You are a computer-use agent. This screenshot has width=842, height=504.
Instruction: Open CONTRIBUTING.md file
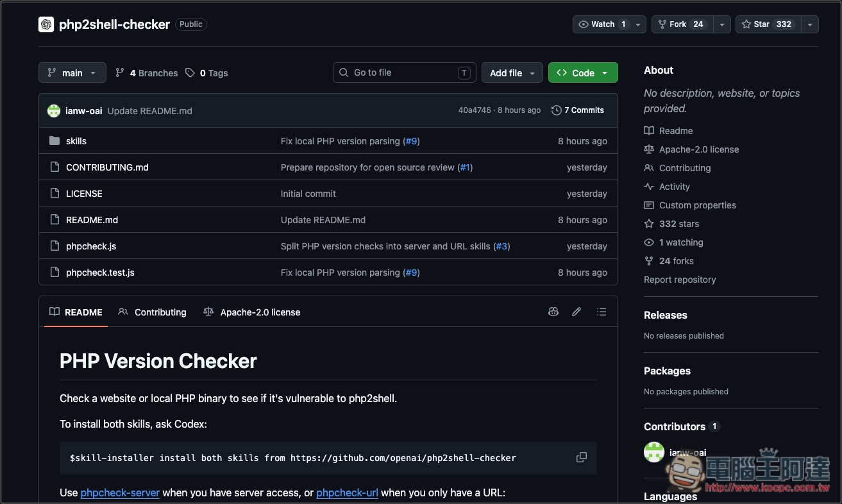pos(107,167)
